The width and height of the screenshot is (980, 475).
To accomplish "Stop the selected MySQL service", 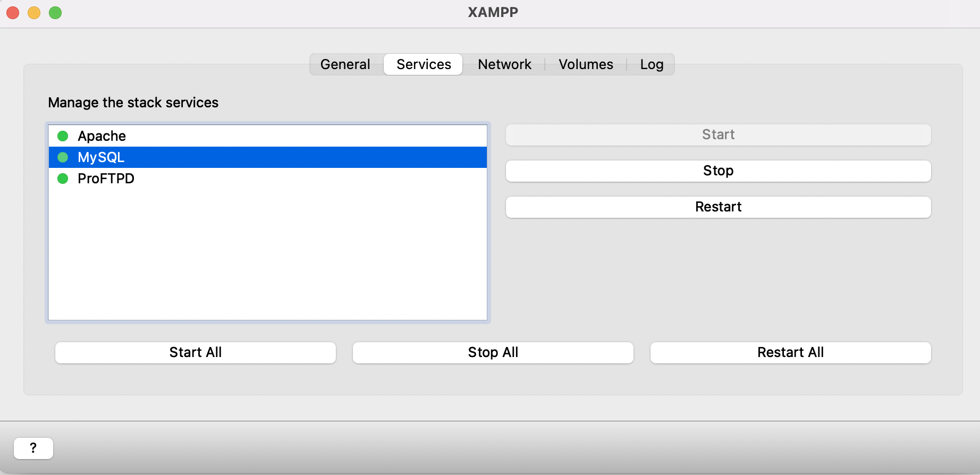I will (718, 171).
